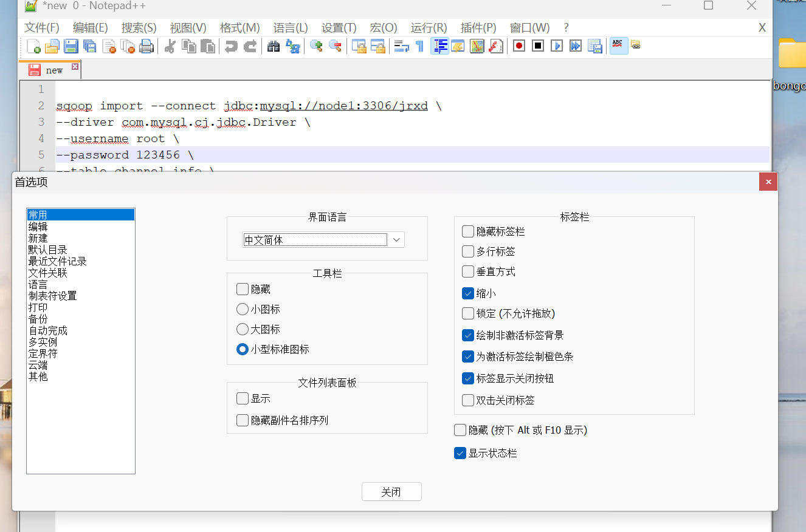Click the Stop recording macro icon
Image resolution: width=806 pixels, height=532 pixels.
(x=538, y=46)
